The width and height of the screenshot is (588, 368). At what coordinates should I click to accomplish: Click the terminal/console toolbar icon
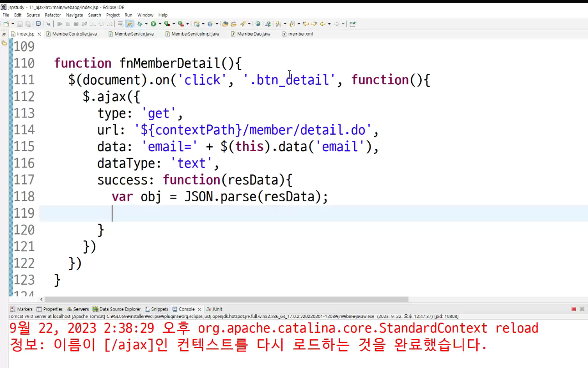point(38,24)
